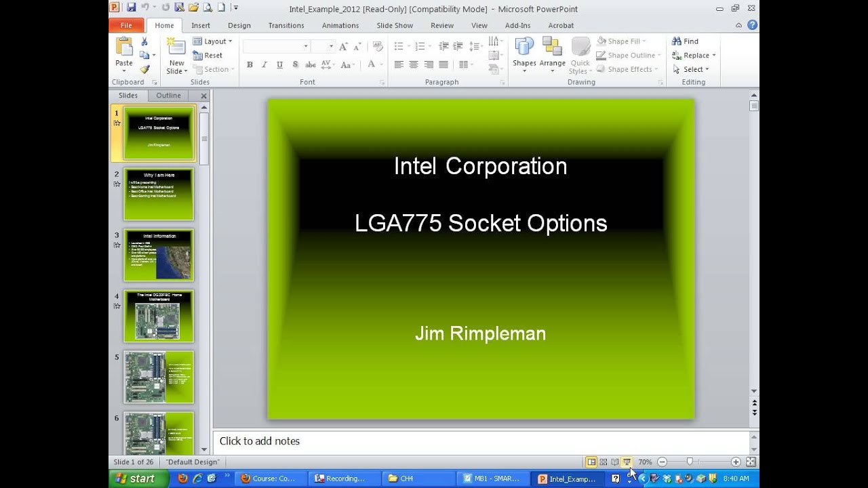The image size is (868, 488).
Task: Click Increase Font Size icon
Action: [343, 46]
